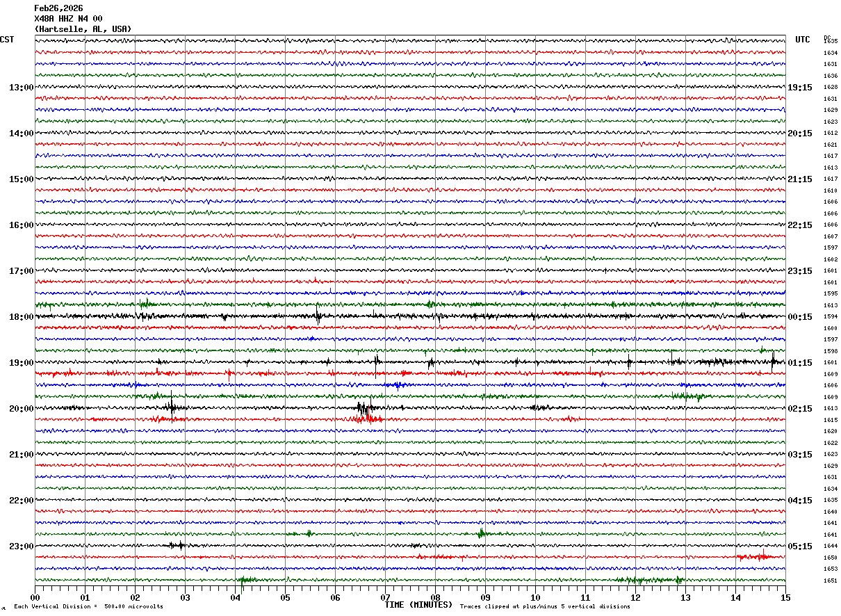The image size is (841, 616).
Task: Select the 17:00 CST row label
Action: point(21,271)
